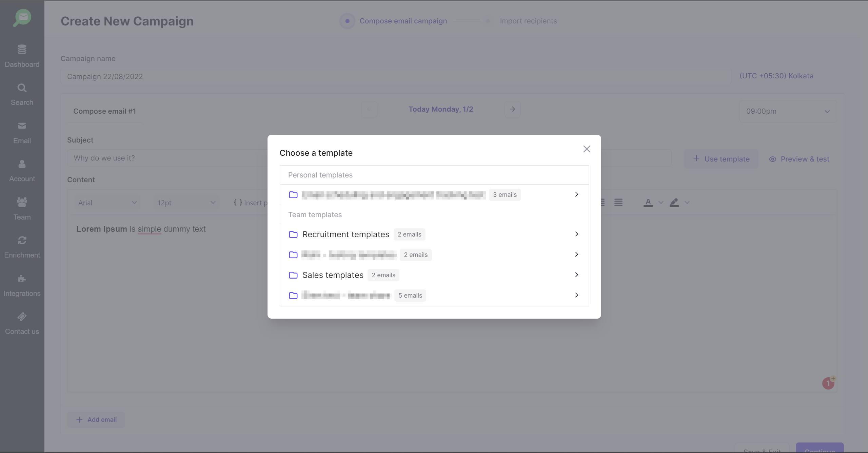Go to Search in the sidebar
This screenshot has width=868, height=453.
[22, 94]
